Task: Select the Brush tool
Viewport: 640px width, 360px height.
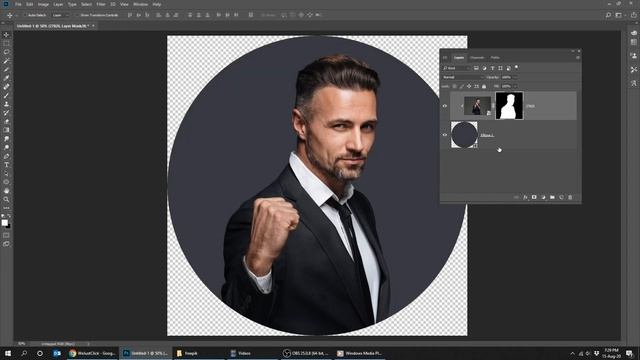Action: click(6, 96)
